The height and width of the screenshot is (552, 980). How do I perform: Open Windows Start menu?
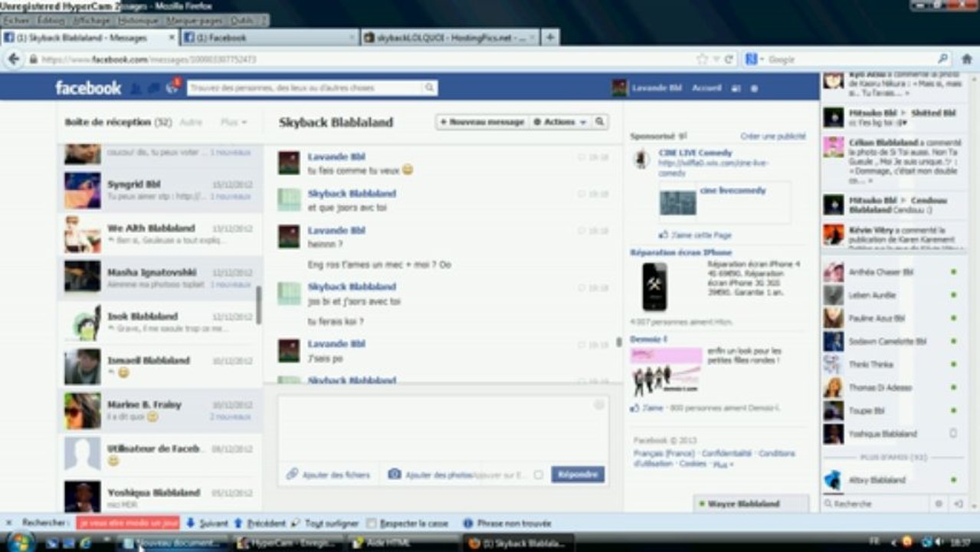coord(21,543)
